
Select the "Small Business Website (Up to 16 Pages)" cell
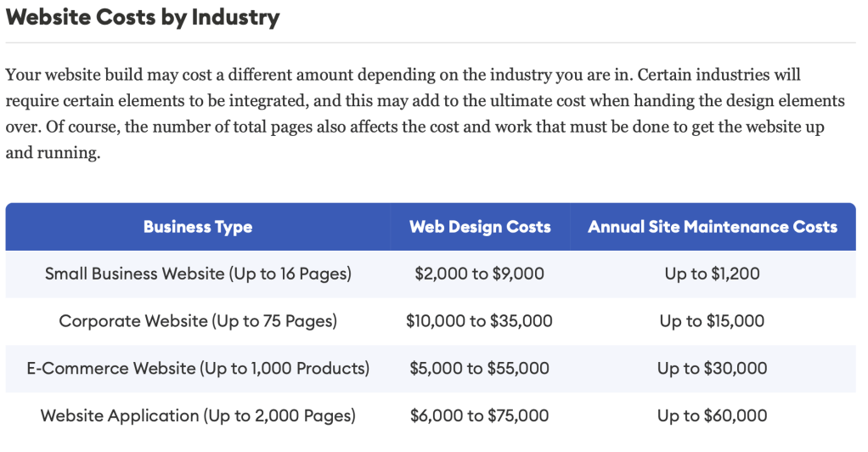point(198,274)
